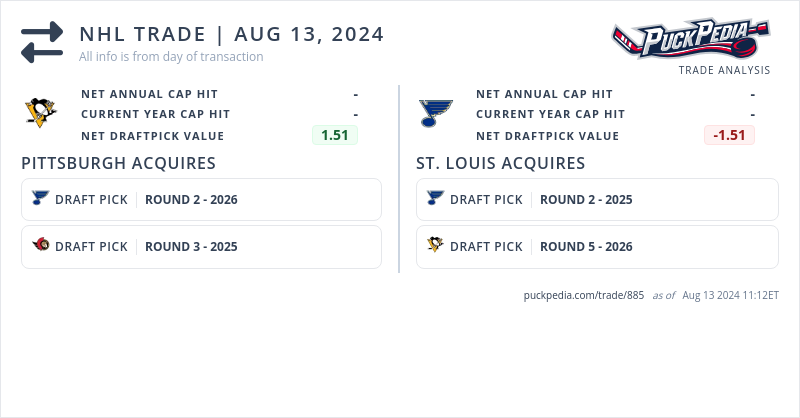Click Blues icon on Round 2 - 2026 pick
Viewport: 800px width, 418px height.
click(x=40, y=198)
